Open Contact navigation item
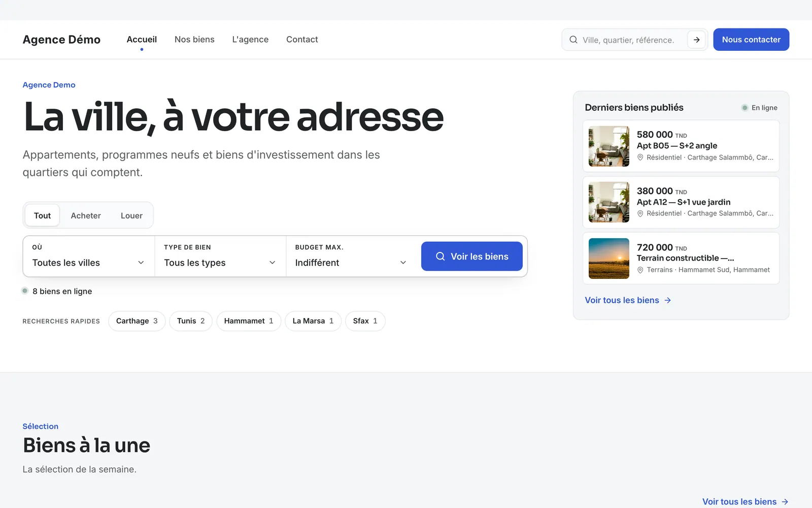This screenshot has height=508, width=812. tap(302, 40)
